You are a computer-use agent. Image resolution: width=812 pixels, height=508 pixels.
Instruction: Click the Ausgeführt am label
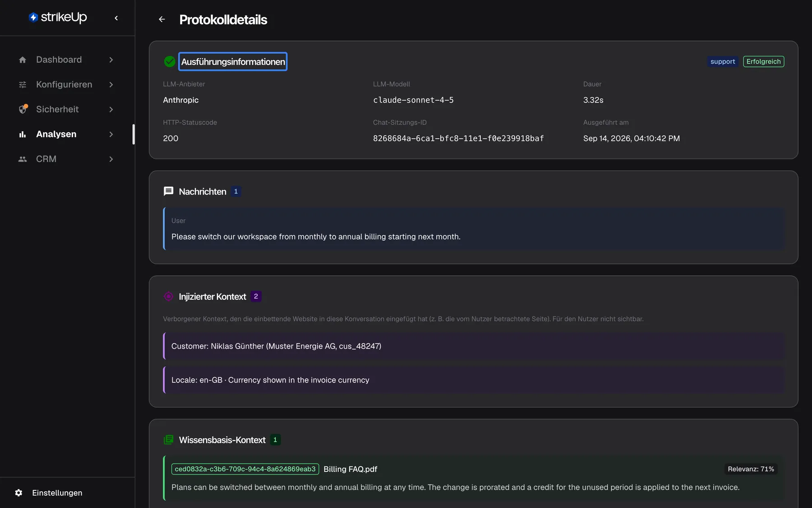[x=606, y=122]
